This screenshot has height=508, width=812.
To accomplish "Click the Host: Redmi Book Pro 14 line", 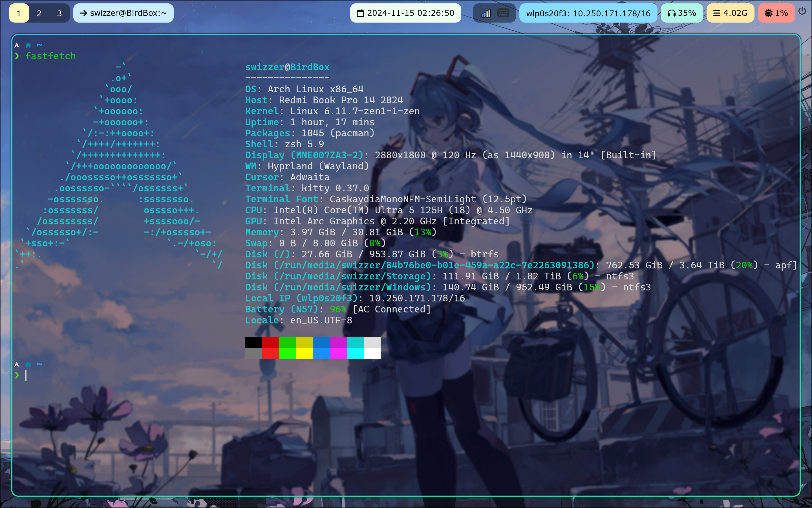I will click(x=324, y=100).
